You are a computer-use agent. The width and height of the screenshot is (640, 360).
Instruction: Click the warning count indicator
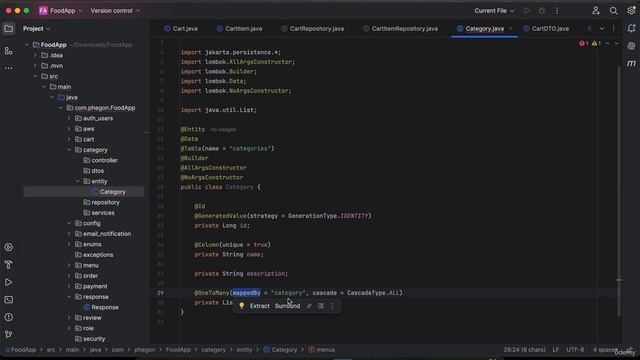pos(596,43)
